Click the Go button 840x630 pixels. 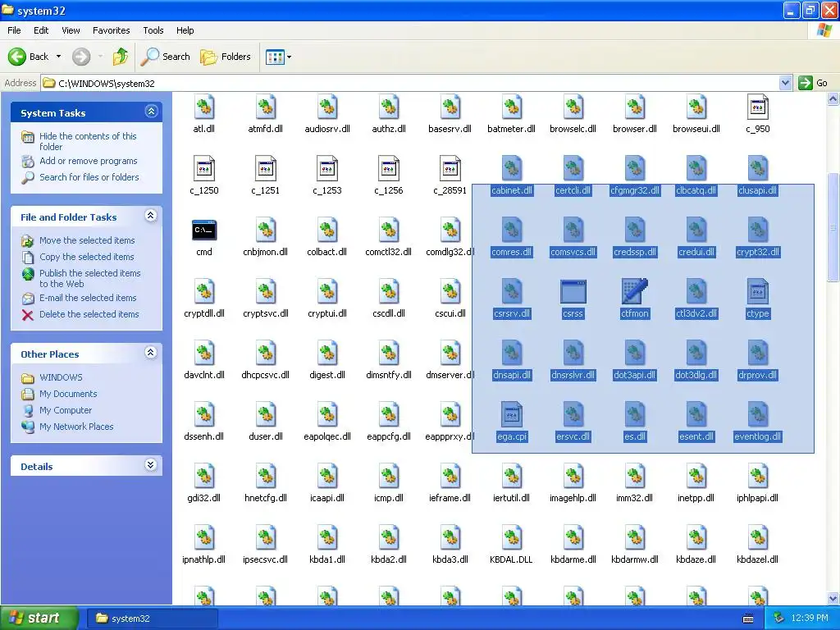tap(813, 83)
